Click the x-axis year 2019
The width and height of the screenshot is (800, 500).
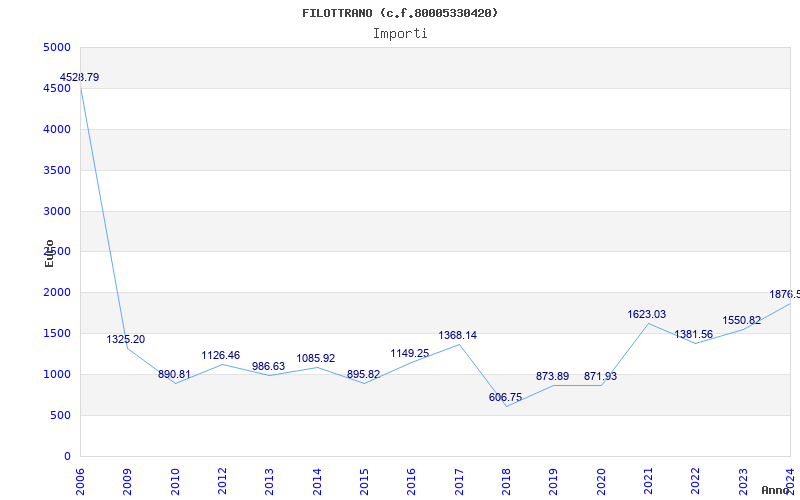pos(554,482)
